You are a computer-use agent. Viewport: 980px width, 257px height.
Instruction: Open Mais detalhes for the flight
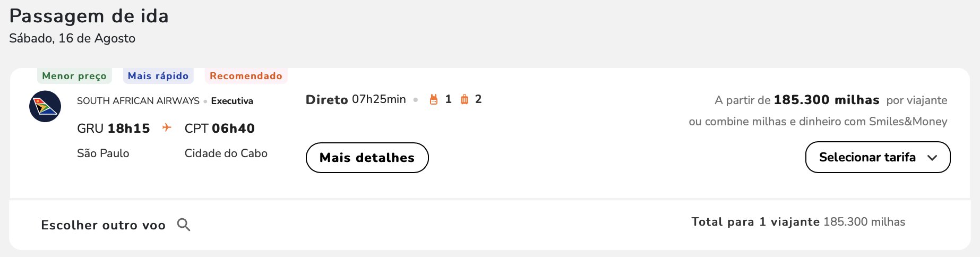click(x=367, y=158)
